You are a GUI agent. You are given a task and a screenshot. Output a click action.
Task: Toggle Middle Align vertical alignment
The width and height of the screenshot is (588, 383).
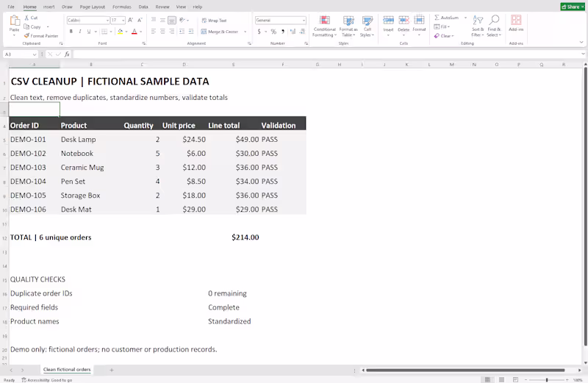point(162,21)
